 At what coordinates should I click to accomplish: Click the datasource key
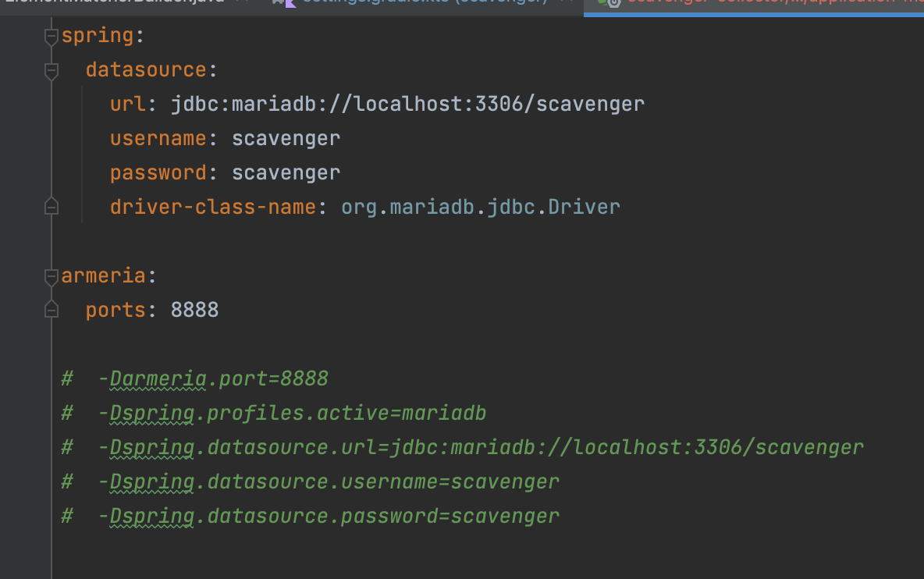pos(146,70)
